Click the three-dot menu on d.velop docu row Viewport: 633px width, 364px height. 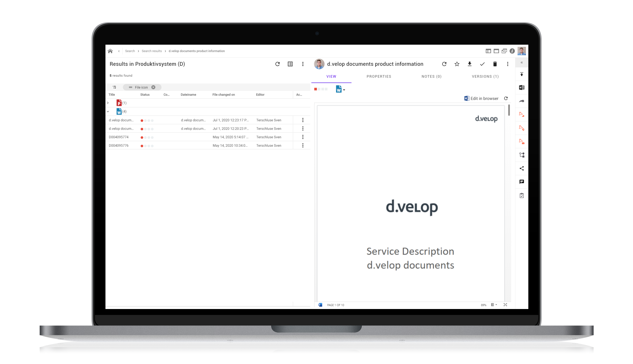point(303,120)
